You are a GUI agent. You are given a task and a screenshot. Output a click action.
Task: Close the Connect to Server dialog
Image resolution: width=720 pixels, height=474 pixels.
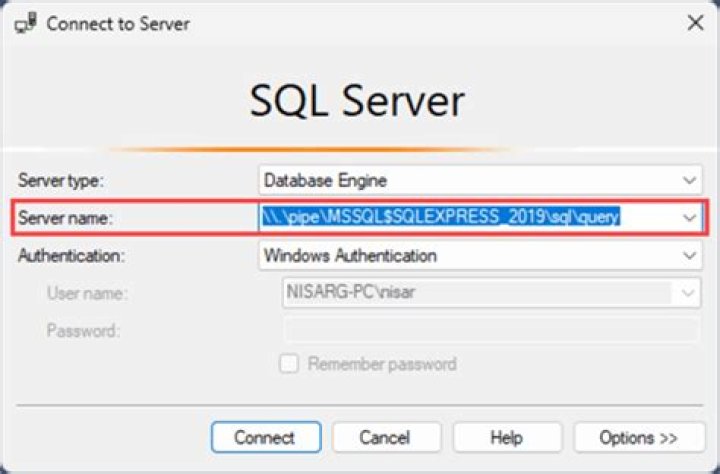pyautogui.click(x=695, y=23)
